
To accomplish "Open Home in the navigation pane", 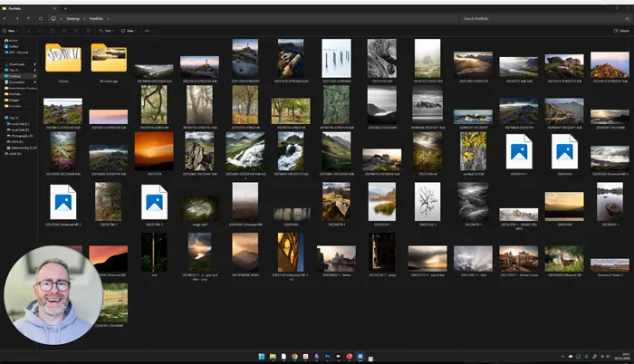I will click(x=13, y=41).
